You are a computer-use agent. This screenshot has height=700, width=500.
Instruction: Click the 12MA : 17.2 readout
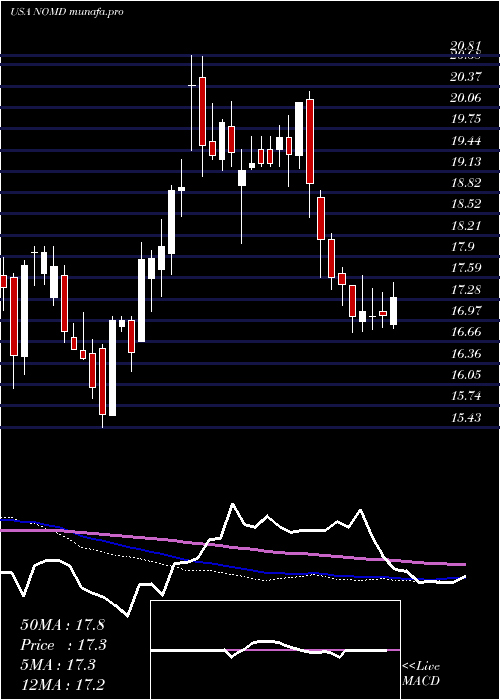click(x=62, y=684)
